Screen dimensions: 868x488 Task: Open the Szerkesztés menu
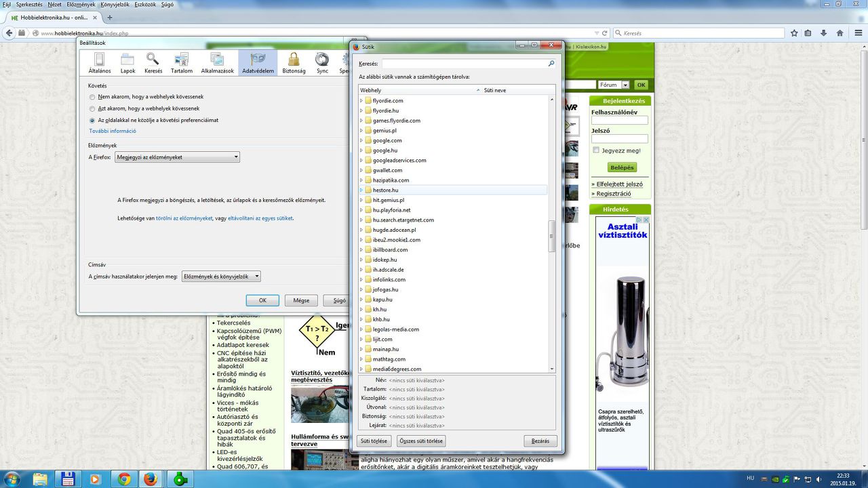[29, 4]
